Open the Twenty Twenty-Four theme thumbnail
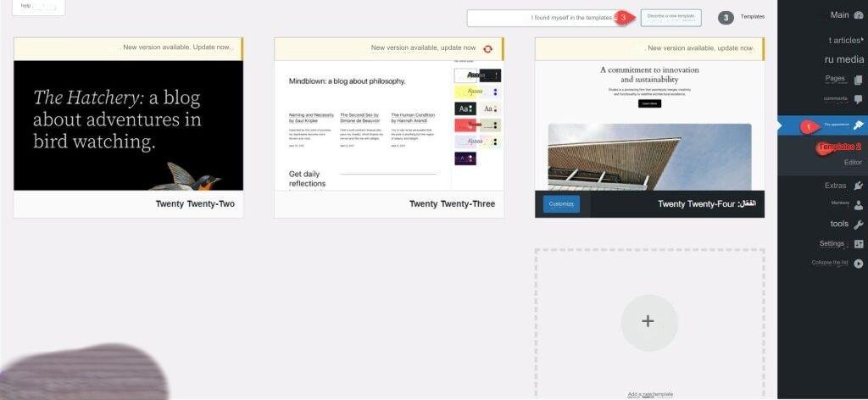The height and width of the screenshot is (400, 868). coord(650,125)
